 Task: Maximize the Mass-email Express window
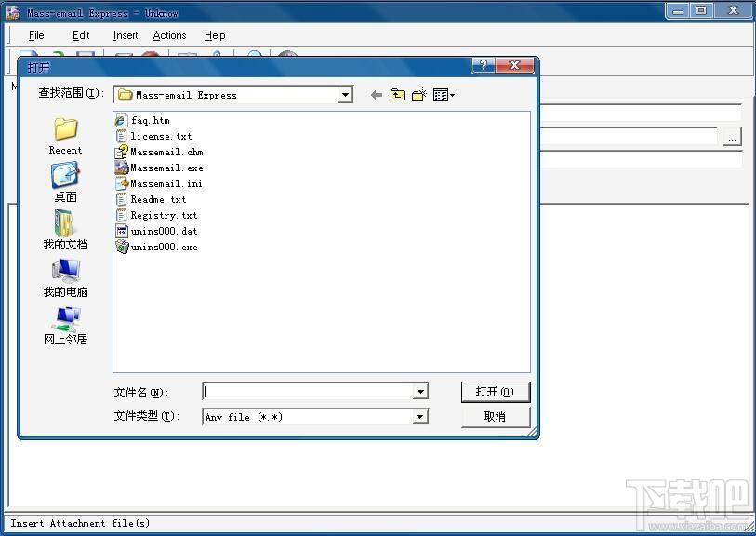click(701, 10)
